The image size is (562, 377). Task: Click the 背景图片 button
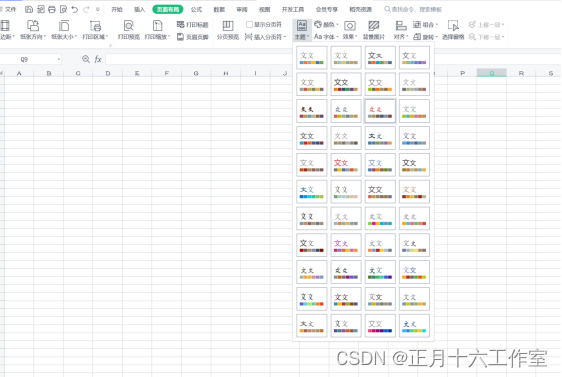point(374,30)
